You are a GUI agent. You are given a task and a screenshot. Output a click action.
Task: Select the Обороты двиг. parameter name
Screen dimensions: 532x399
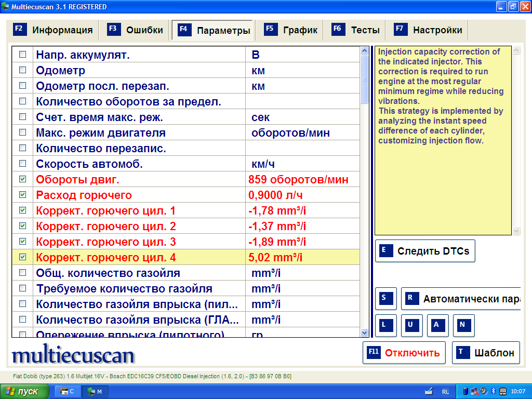78,179
